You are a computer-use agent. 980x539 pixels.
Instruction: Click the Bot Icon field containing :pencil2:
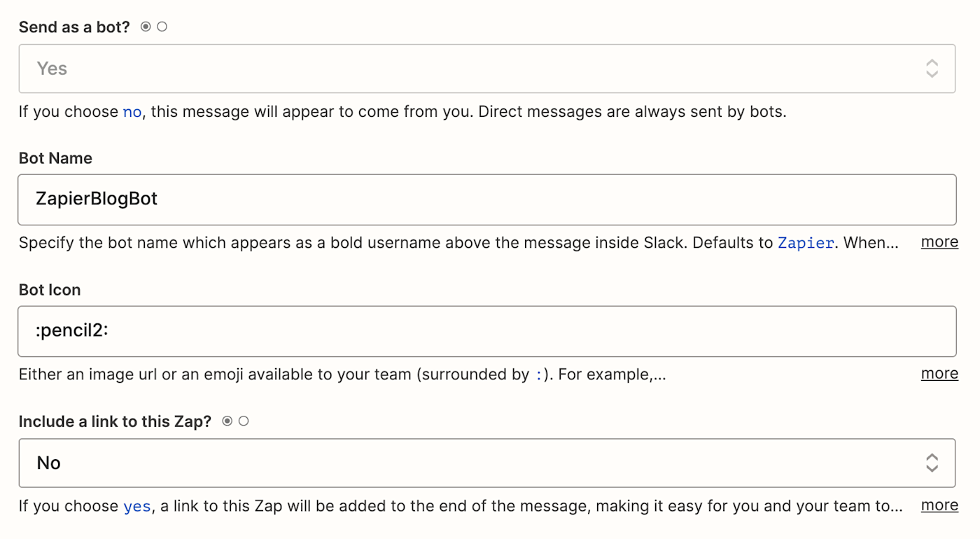pos(486,331)
